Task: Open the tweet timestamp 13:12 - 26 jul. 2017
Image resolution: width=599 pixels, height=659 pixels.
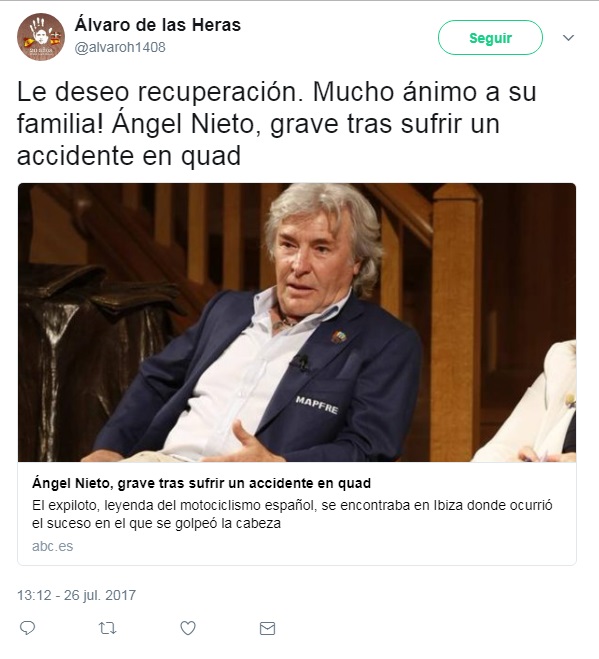Action: [x=77, y=595]
